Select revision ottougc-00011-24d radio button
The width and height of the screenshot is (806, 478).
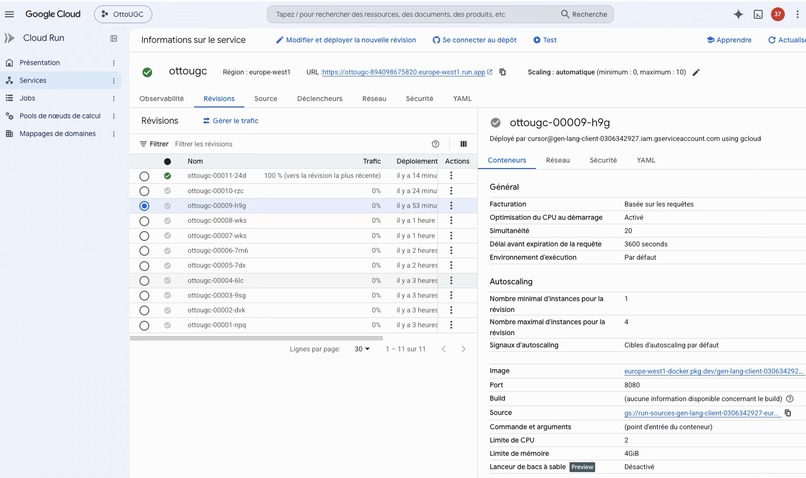tap(144, 176)
